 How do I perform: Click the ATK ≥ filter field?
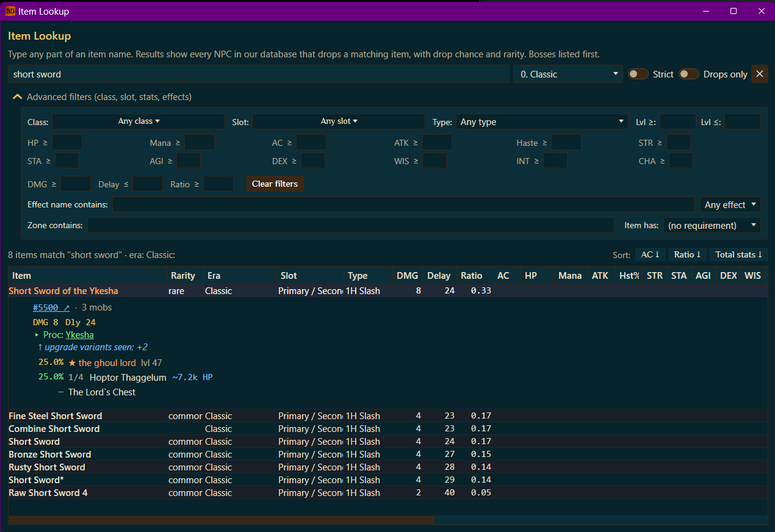pyautogui.click(x=437, y=143)
